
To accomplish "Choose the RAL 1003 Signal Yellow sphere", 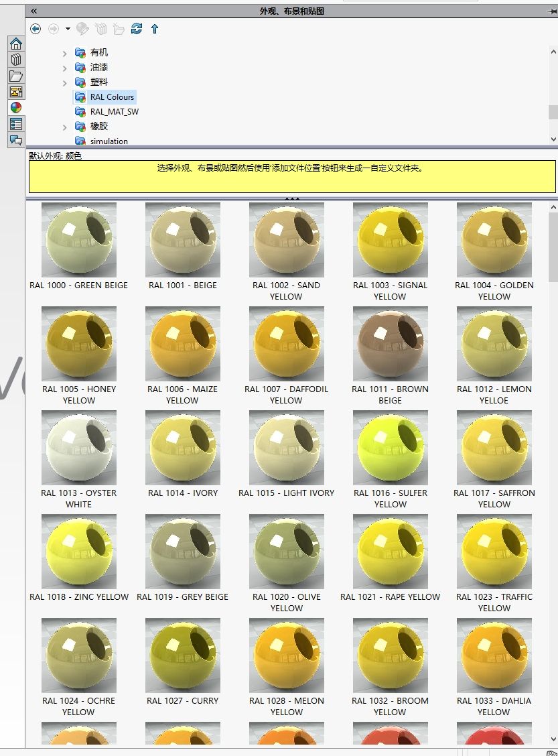I will 391,240.
